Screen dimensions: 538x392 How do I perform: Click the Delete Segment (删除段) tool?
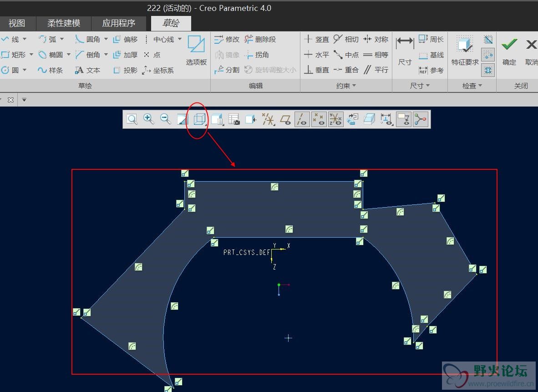[260, 40]
